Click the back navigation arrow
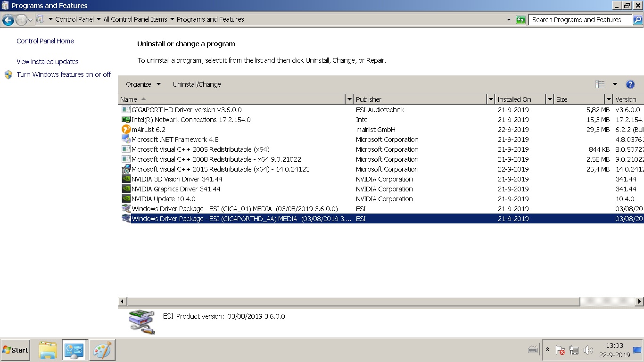644x362 pixels. 8,20
